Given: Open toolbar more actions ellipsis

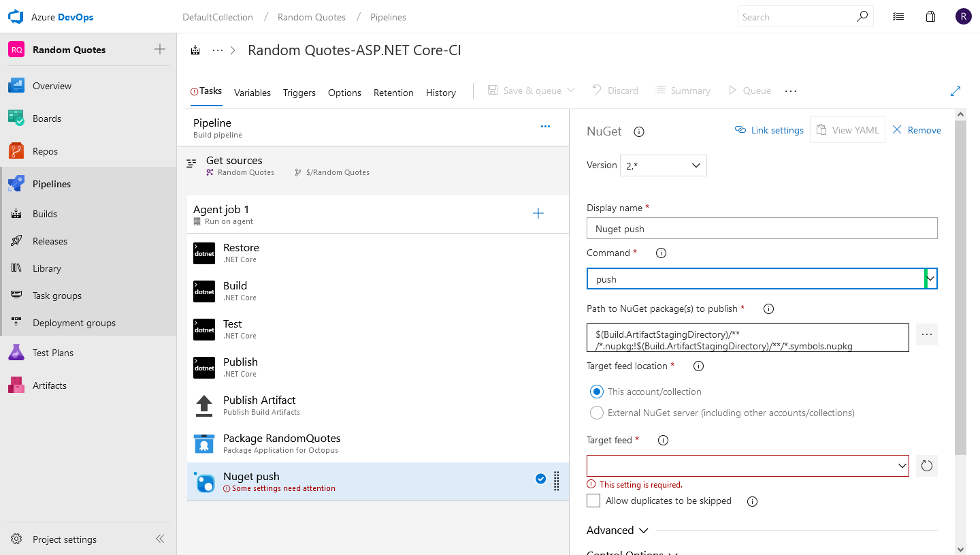Looking at the screenshot, I should [x=791, y=91].
